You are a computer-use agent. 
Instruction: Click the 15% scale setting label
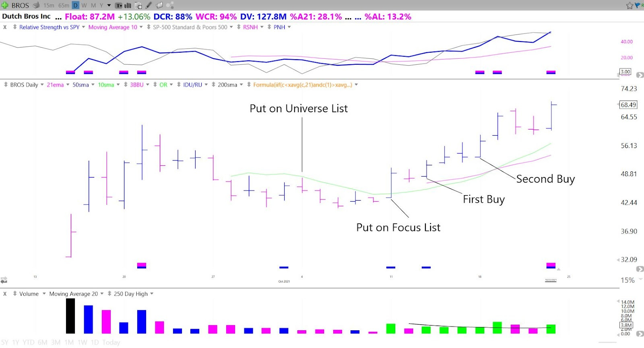click(x=627, y=280)
